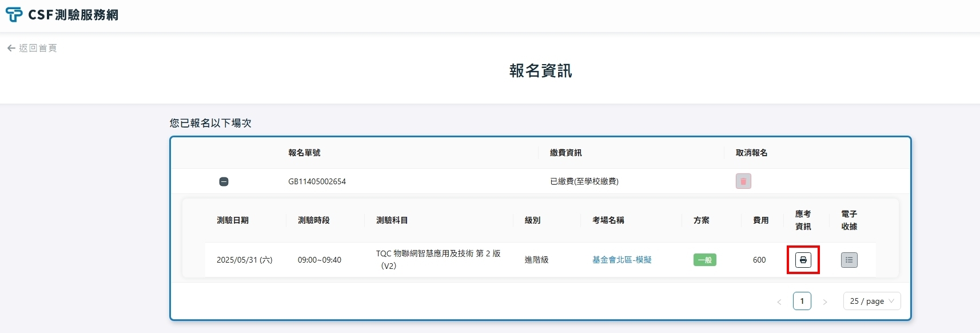Select page number 1
980x333 pixels.
tap(802, 301)
